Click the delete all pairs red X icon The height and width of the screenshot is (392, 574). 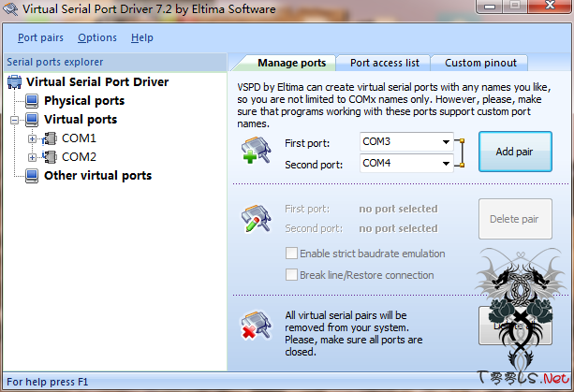click(x=256, y=326)
